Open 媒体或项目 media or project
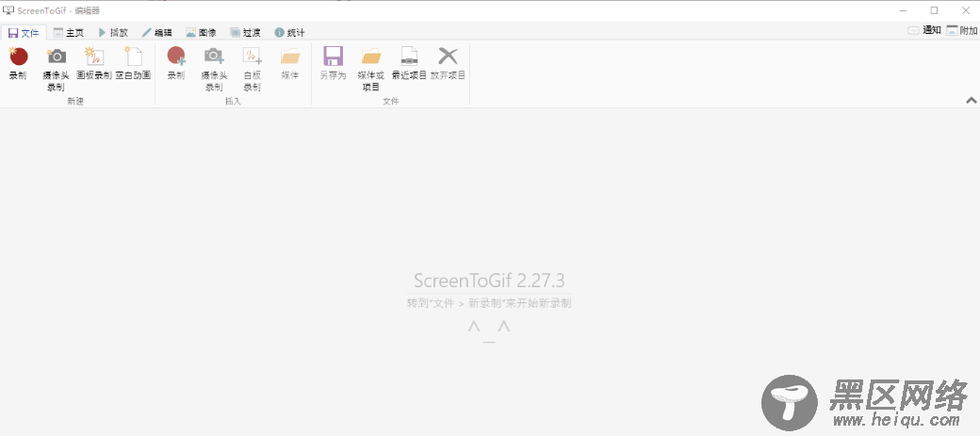Viewport: 980px width, 436px height. (x=371, y=69)
